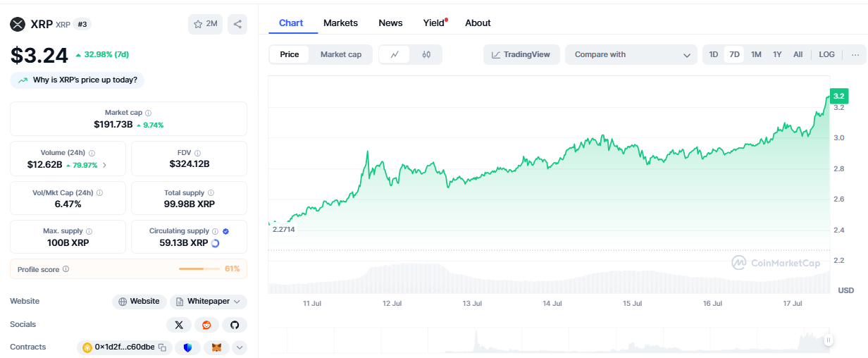Screen dimensions: 868x358
Task: Expand Volume (24h) details arrow
Action: [105, 165]
